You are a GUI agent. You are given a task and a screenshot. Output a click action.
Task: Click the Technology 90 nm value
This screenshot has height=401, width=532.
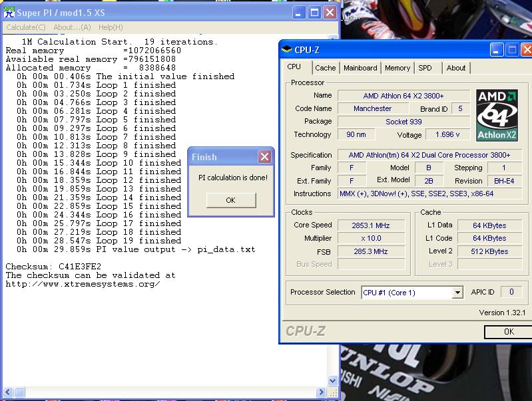point(356,134)
